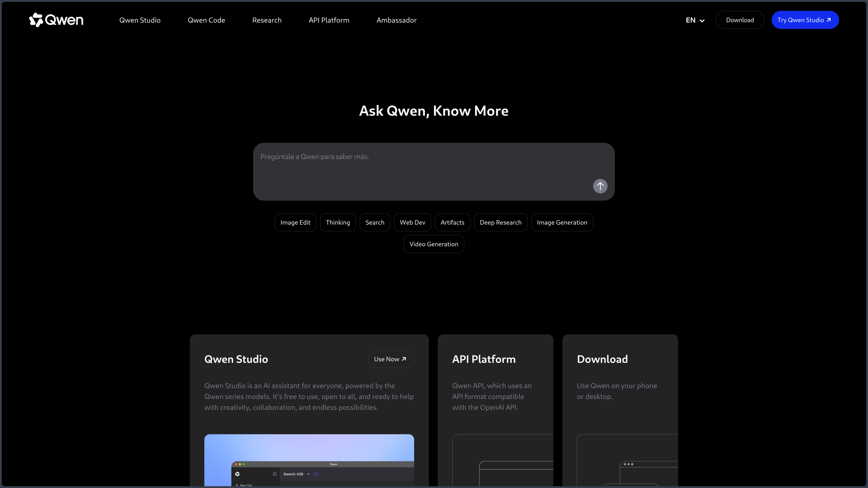Click the Download card illustration

(627, 460)
